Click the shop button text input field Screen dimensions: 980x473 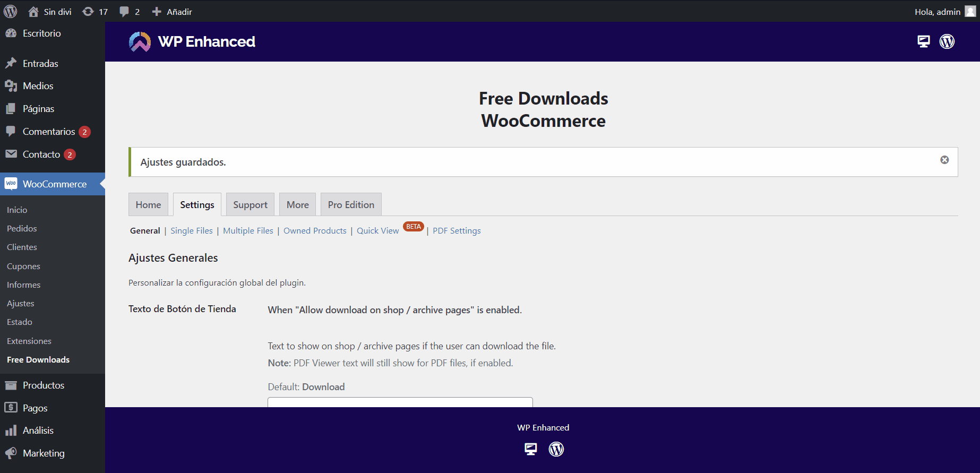(400, 402)
